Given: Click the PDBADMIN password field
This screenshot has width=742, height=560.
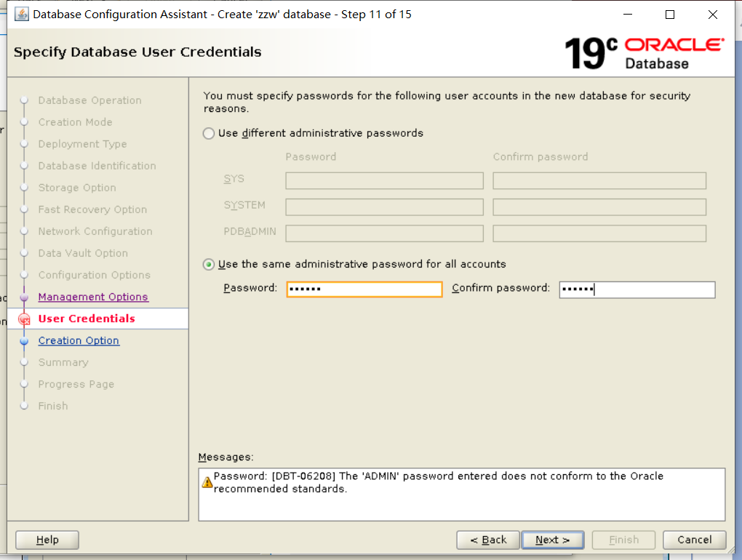Looking at the screenshot, I should click(x=384, y=233).
